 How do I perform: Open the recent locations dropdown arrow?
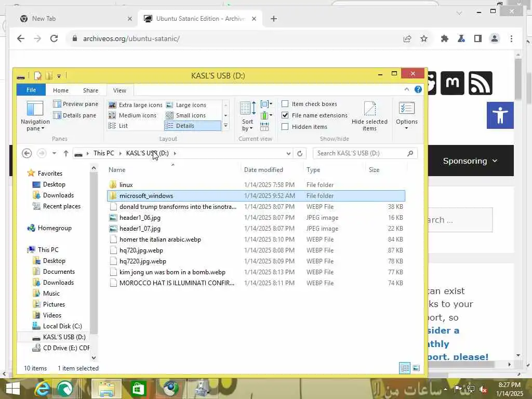(x=54, y=153)
